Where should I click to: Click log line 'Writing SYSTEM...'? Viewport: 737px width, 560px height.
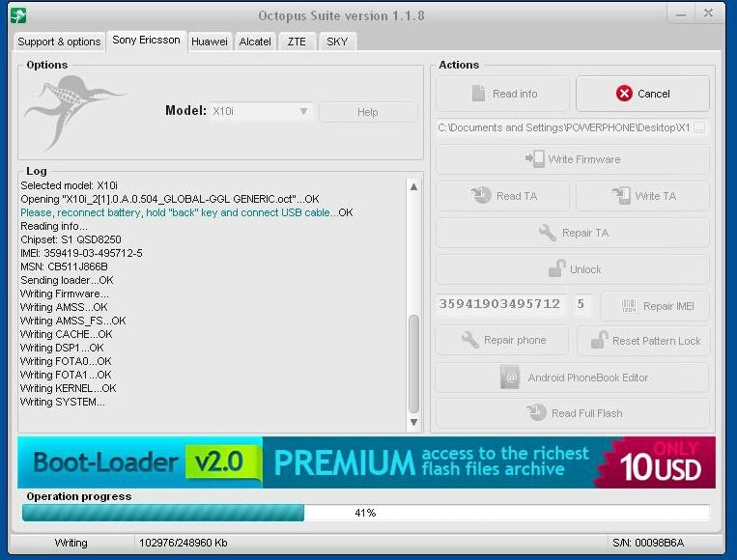coord(63,403)
